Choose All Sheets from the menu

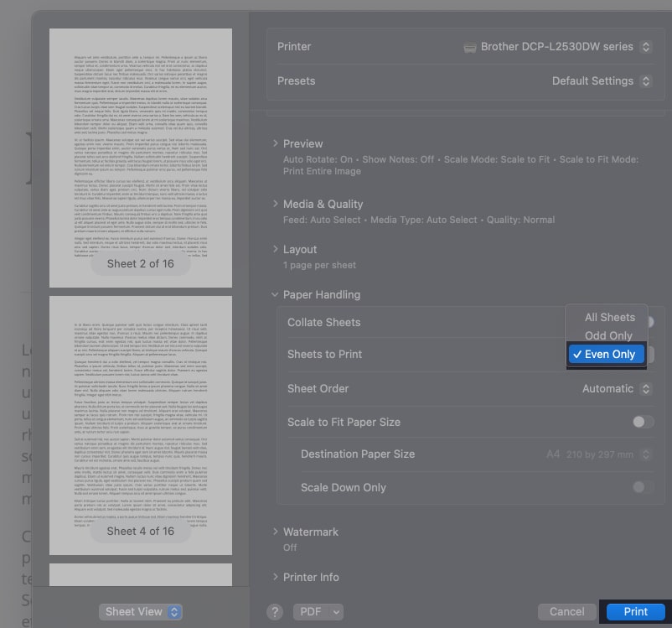pos(609,318)
